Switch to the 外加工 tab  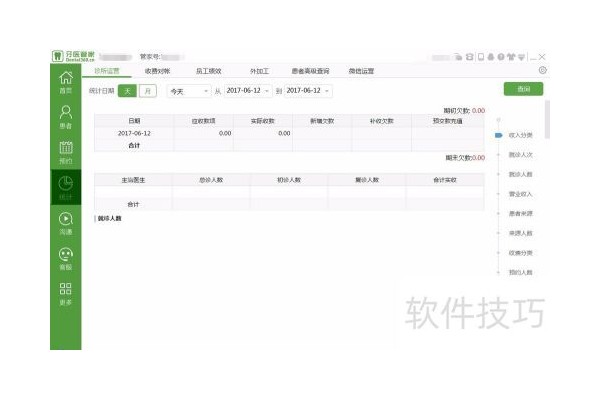tap(259, 71)
